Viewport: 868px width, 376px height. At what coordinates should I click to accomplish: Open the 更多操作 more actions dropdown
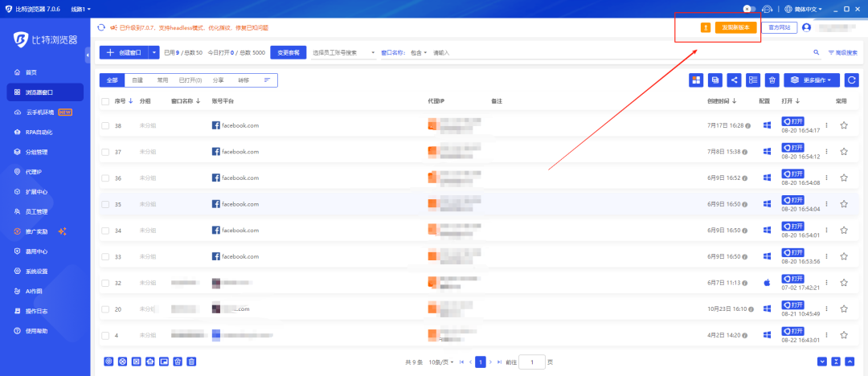(812, 80)
